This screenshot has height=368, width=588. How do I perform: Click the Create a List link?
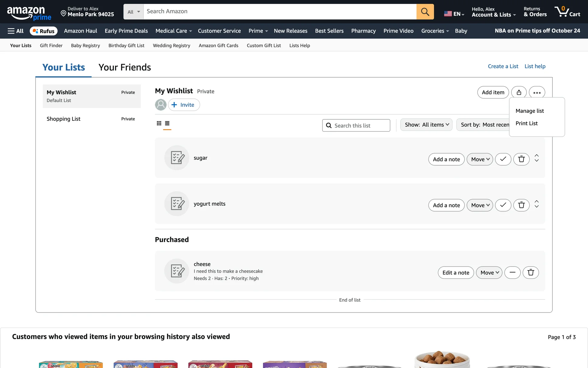tap(503, 66)
